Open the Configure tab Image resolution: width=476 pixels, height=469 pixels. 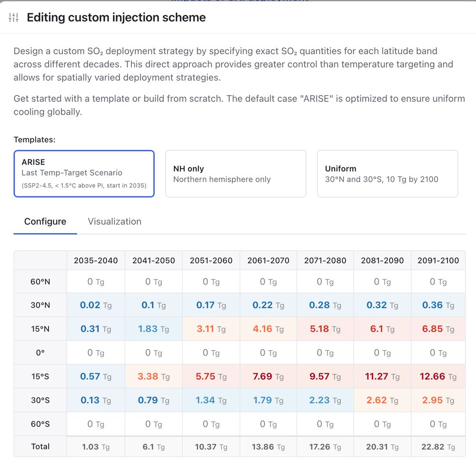click(x=45, y=222)
